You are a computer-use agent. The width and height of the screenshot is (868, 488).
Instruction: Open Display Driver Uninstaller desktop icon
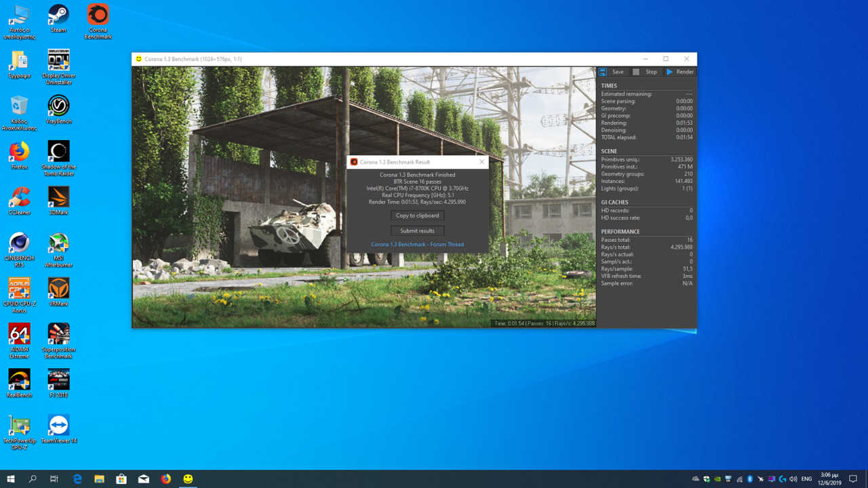pos(58,67)
